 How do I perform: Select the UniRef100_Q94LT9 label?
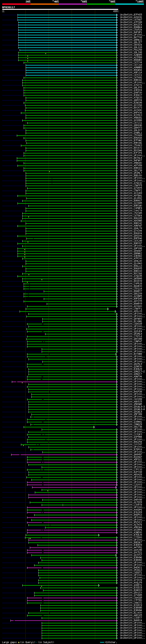tap(131, 228)
